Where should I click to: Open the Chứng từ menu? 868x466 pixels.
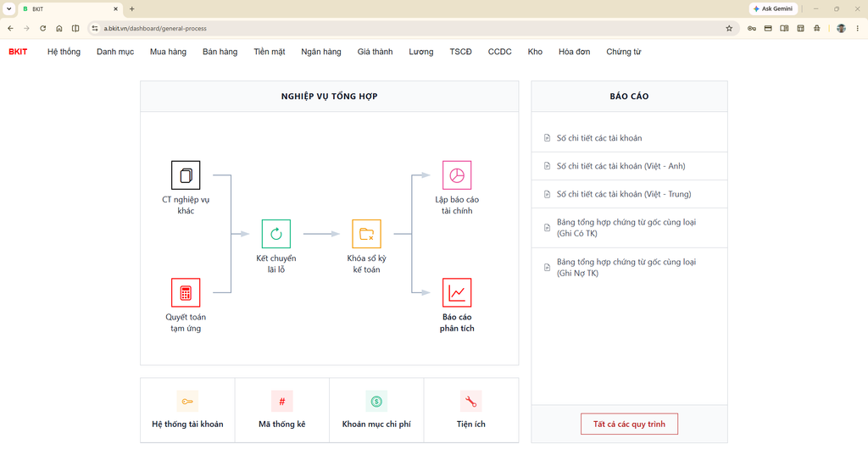pos(623,52)
